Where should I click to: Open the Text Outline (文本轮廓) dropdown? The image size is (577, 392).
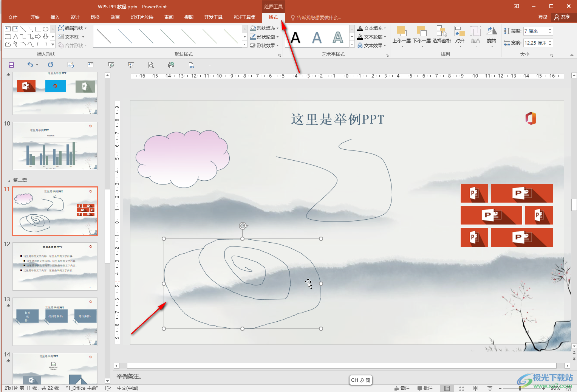tap(372, 37)
